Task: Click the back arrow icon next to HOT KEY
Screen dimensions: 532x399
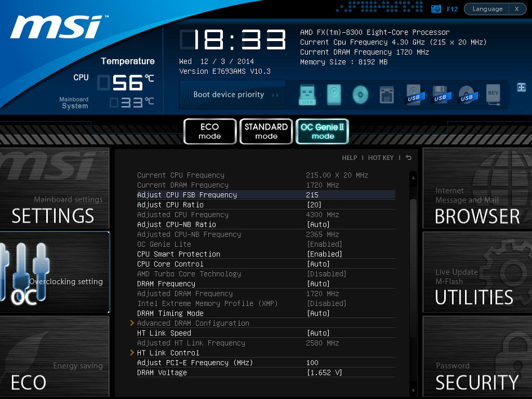Action: coord(409,158)
